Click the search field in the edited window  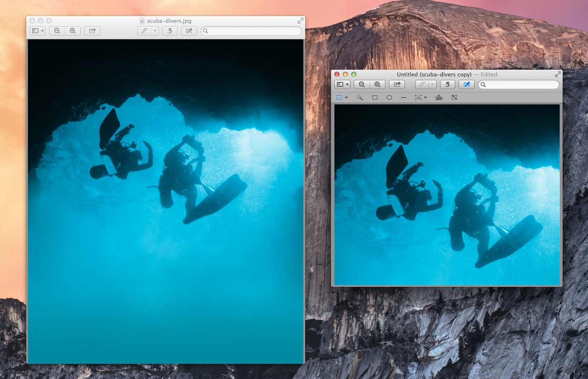click(518, 85)
